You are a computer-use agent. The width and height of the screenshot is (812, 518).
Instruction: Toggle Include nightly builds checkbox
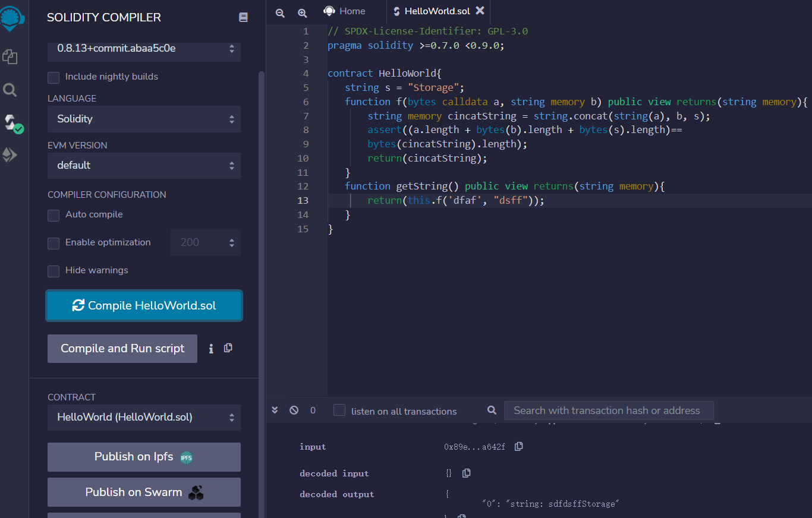click(53, 77)
